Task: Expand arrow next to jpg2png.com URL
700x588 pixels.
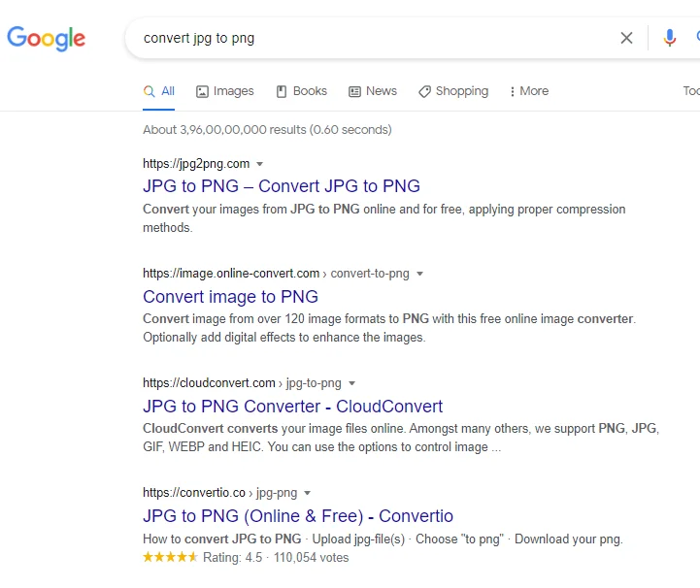Action: pyautogui.click(x=259, y=164)
